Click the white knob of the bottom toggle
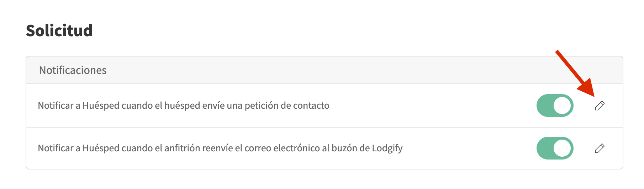The width and height of the screenshot is (644, 189). click(562, 148)
